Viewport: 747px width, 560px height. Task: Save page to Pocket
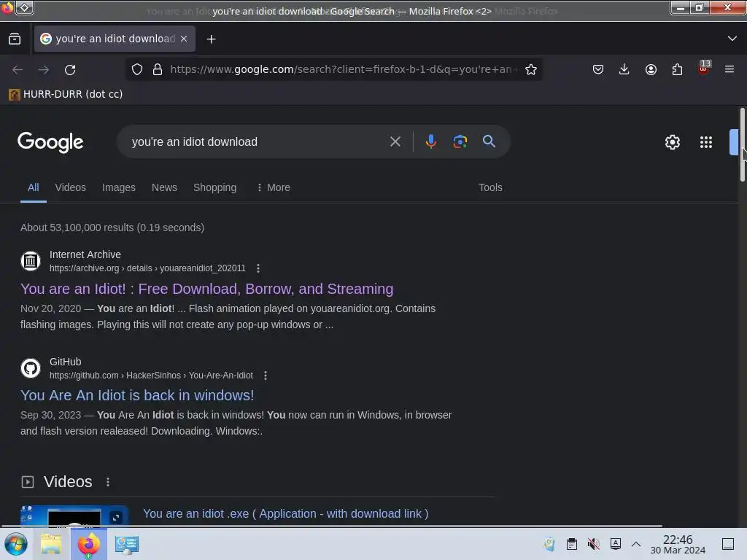coord(598,69)
